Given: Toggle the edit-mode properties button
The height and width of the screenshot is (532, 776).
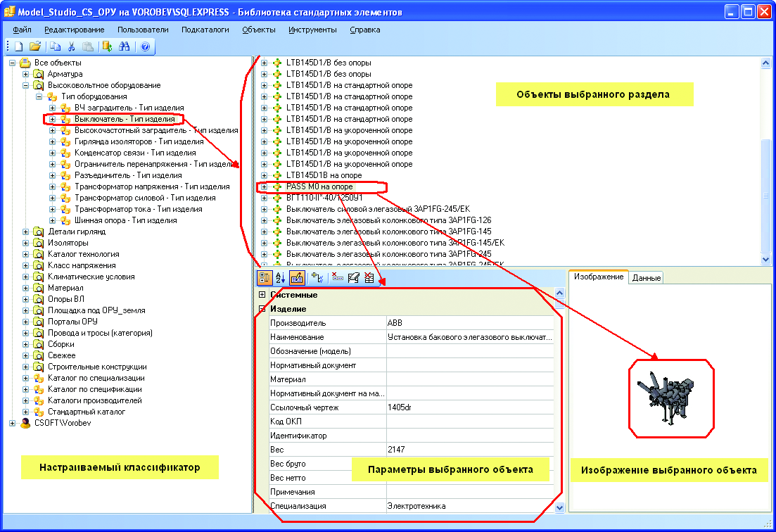Looking at the screenshot, I should click(297, 278).
